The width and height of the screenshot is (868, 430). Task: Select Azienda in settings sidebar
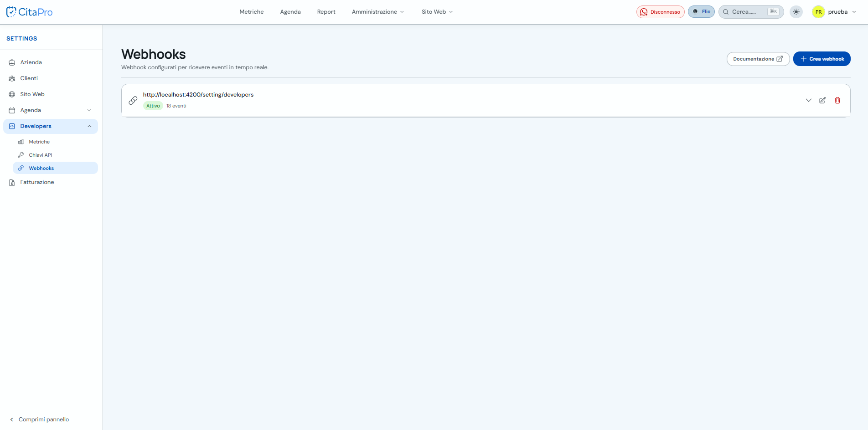[x=51, y=62]
